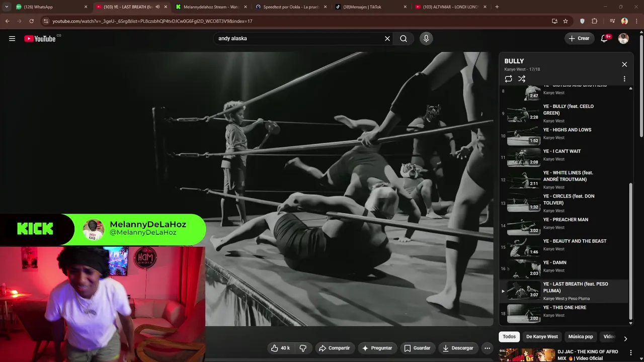This screenshot has width=644, height=362.
Task: Open more video actions (three dots)
Action: point(487,348)
